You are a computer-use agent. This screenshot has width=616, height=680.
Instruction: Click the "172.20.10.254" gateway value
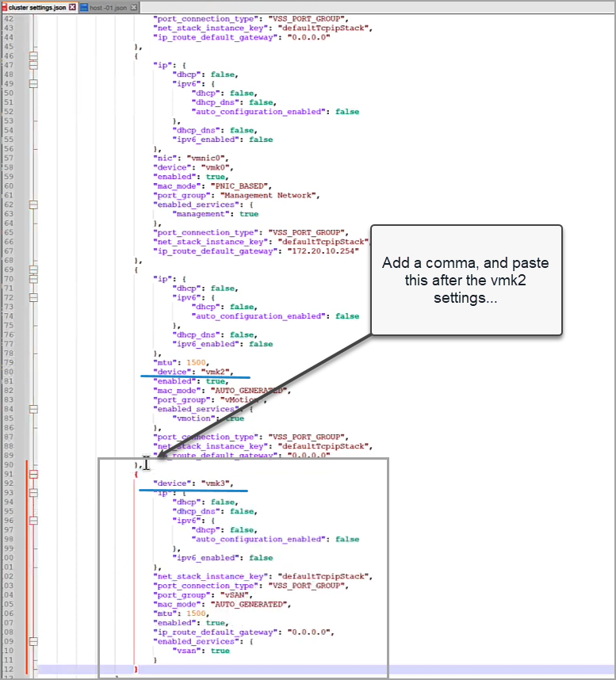[323, 251]
